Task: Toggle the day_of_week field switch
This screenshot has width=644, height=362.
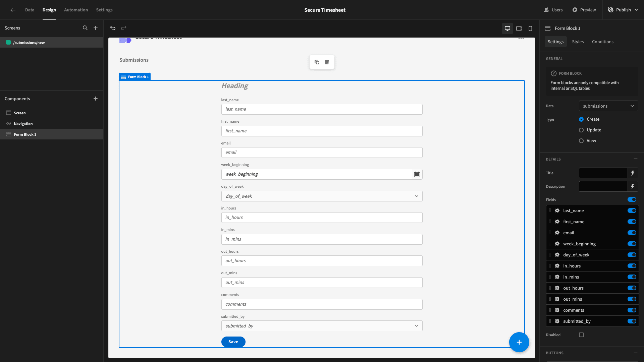Action: coord(632,255)
